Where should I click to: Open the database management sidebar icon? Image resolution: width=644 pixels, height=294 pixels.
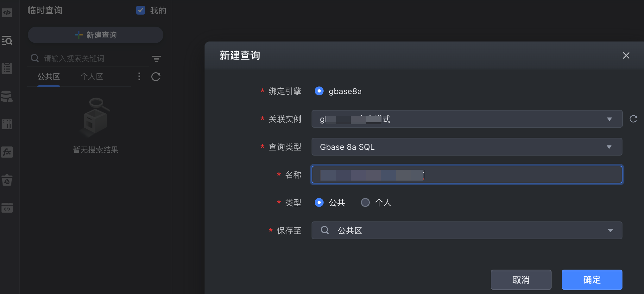coord(7,96)
